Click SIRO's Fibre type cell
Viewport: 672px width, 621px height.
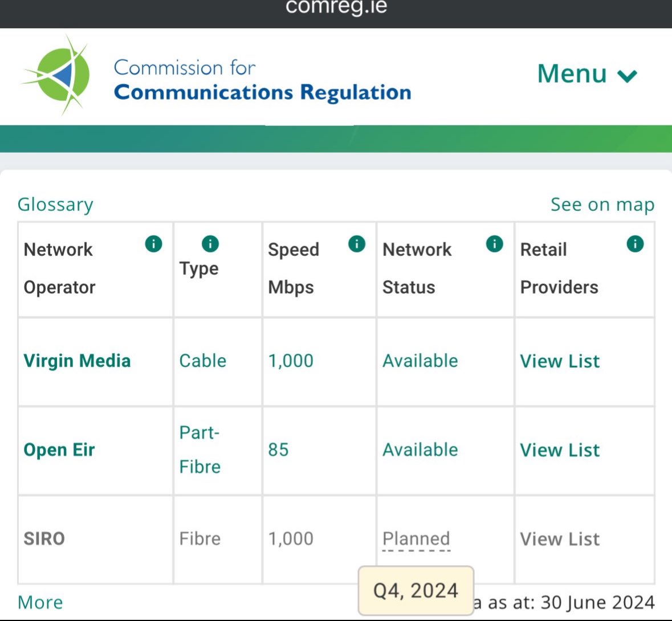199,539
